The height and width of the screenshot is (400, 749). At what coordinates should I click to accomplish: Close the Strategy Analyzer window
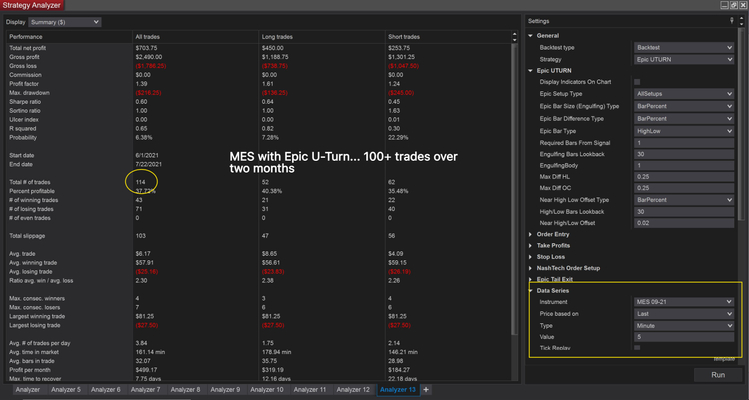click(740, 5)
